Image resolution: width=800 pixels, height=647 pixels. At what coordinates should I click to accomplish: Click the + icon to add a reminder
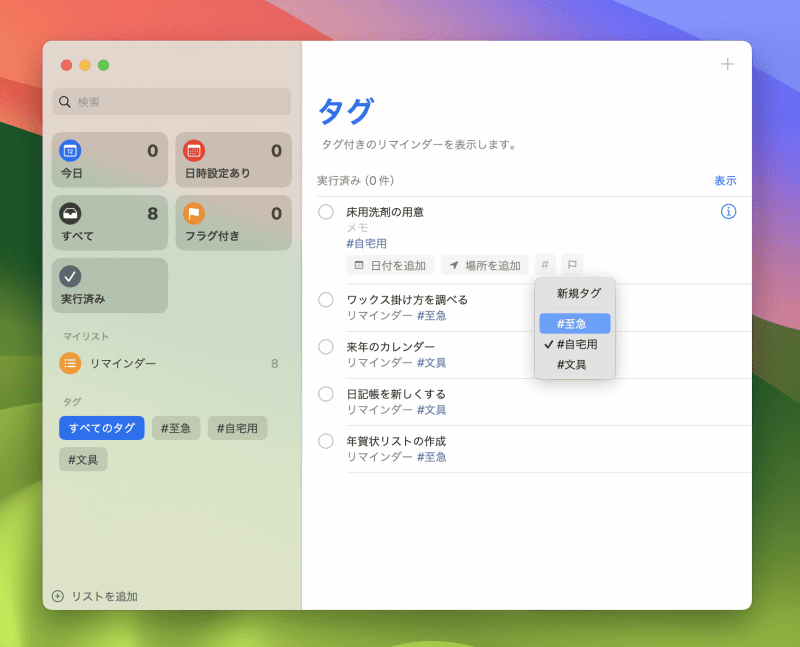(727, 64)
